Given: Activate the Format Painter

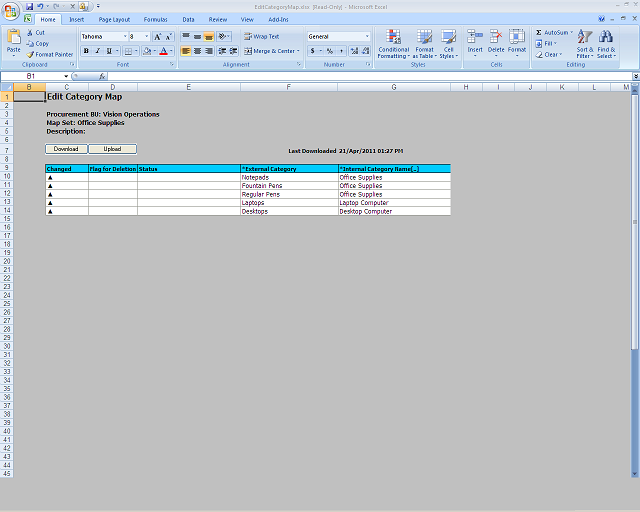Looking at the screenshot, I should 49,55.
